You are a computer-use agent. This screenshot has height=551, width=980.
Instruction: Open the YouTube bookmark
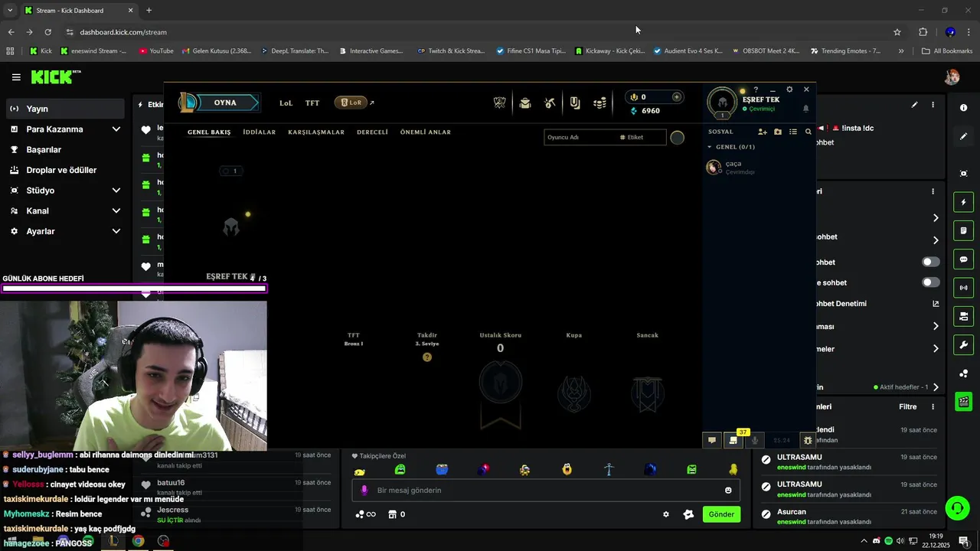(x=156, y=51)
